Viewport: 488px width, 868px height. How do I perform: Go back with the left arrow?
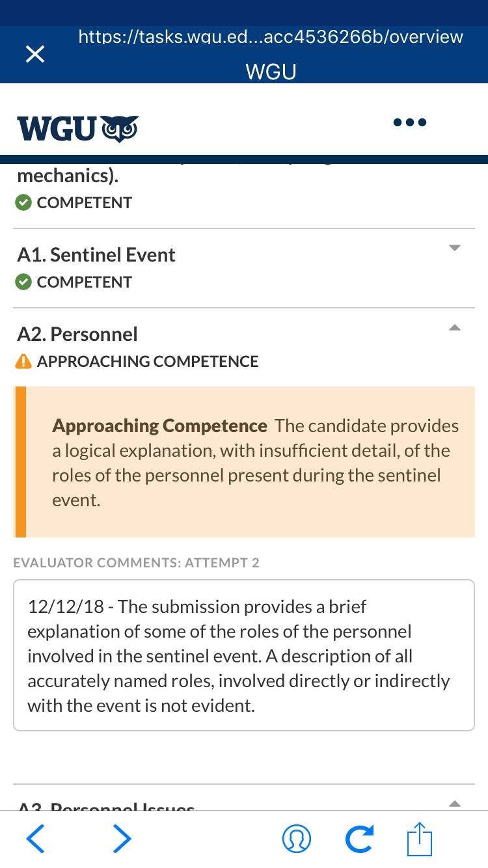36,839
